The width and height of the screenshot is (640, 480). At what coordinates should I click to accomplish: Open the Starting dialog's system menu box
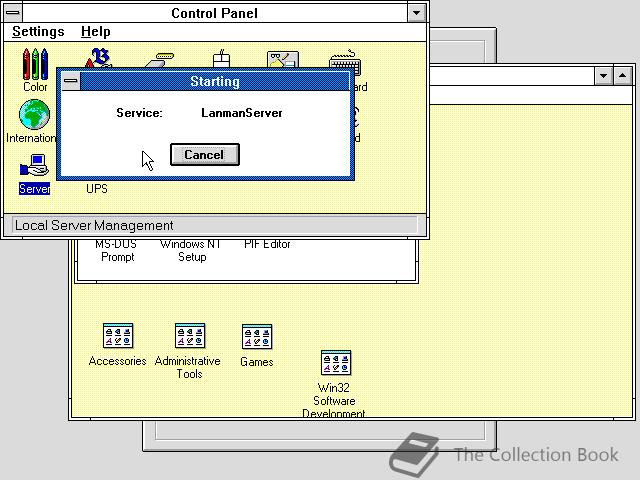tap(71, 81)
